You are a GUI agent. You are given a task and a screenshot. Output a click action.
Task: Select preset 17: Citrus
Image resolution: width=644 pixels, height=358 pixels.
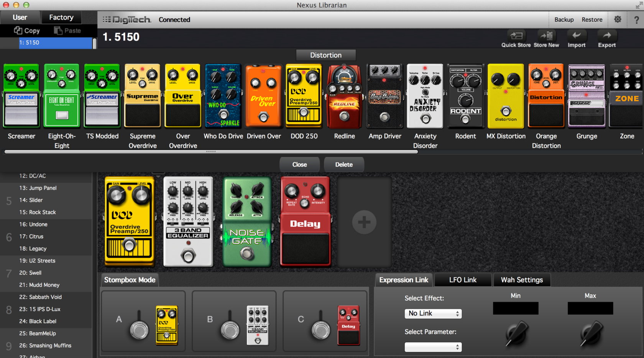[46, 236]
